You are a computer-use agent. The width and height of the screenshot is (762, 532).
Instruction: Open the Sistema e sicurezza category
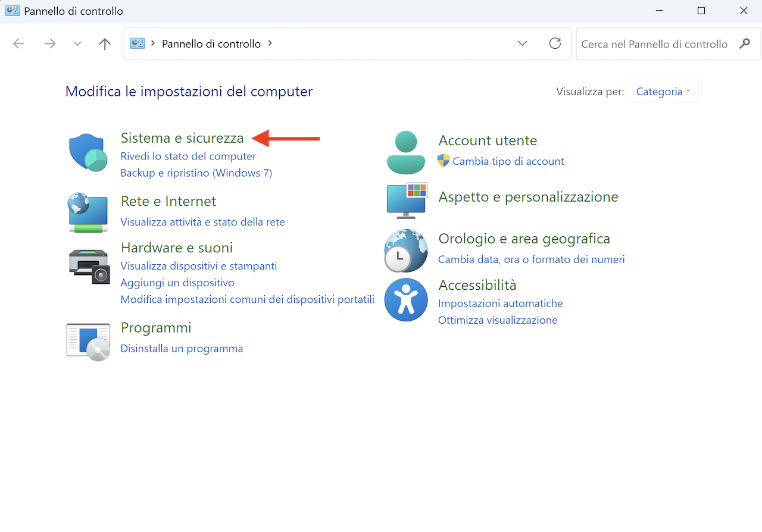[x=182, y=137]
